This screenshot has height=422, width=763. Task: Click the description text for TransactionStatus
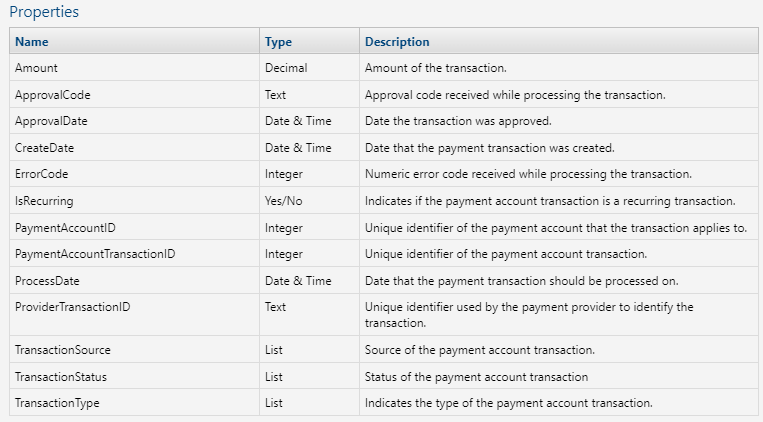[x=476, y=377]
